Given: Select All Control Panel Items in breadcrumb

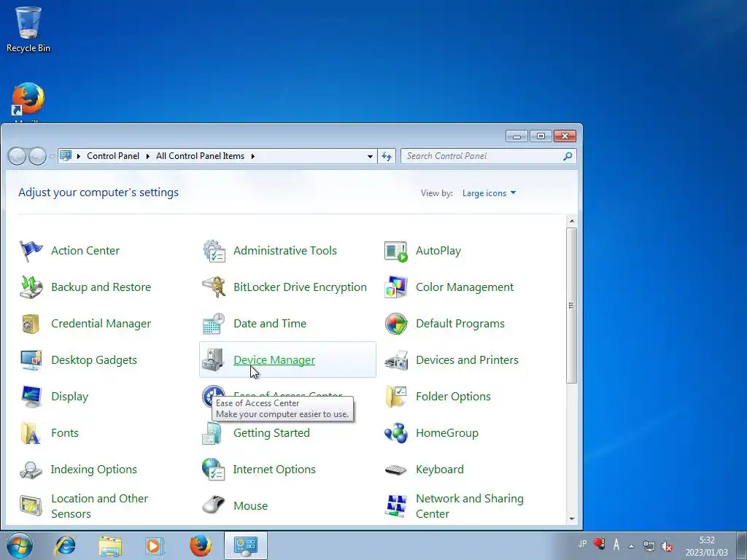Looking at the screenshot, I should (x=200, y=156).
